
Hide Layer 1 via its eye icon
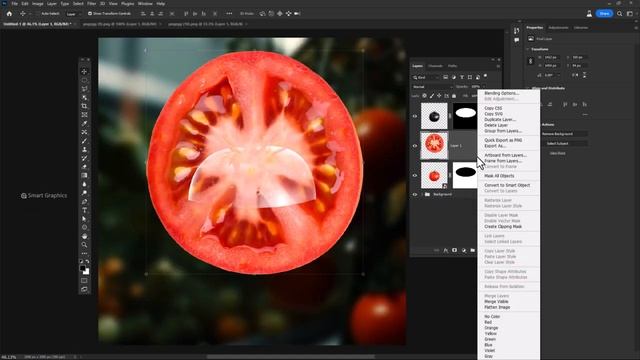(415, 146)
